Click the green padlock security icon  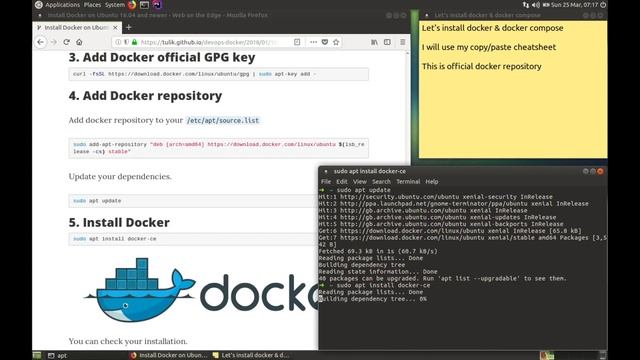[x=134, y=42]
